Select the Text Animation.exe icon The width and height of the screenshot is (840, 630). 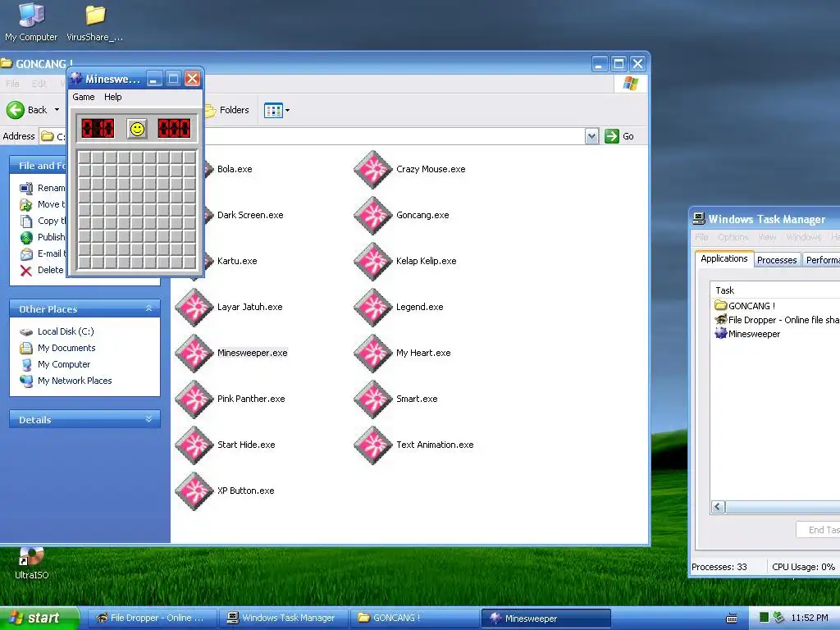[373, 445]
